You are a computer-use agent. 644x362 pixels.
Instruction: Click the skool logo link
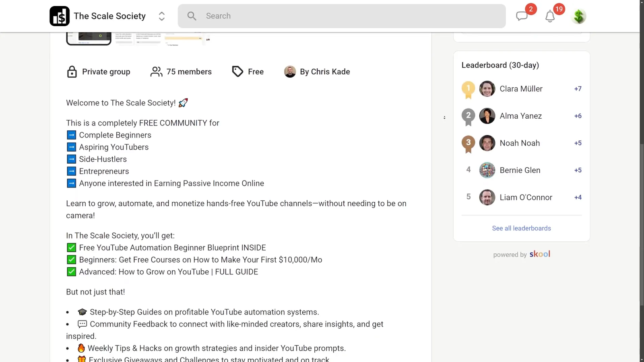click(540, 254)
